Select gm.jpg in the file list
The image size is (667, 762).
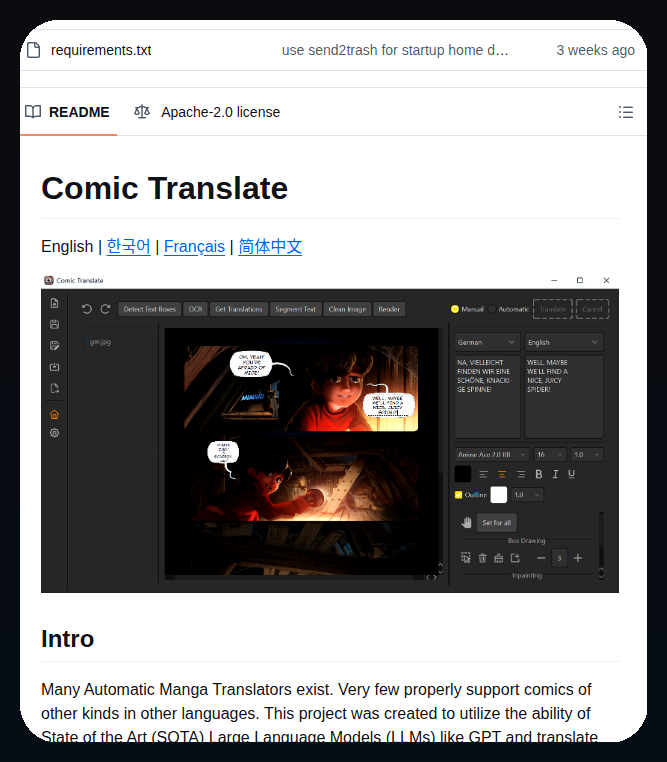click(100, 342)
